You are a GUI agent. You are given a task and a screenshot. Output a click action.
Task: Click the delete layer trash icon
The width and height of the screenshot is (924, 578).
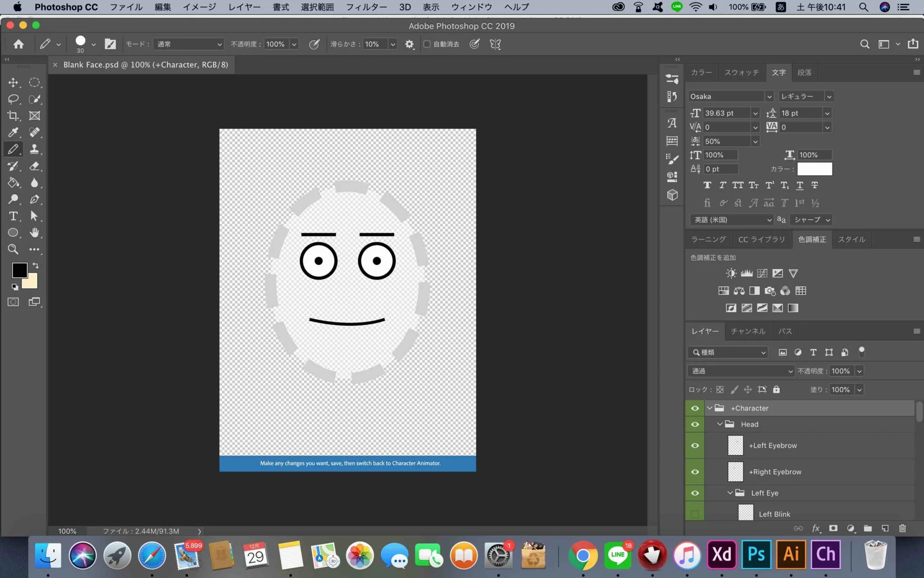point(902,528)
